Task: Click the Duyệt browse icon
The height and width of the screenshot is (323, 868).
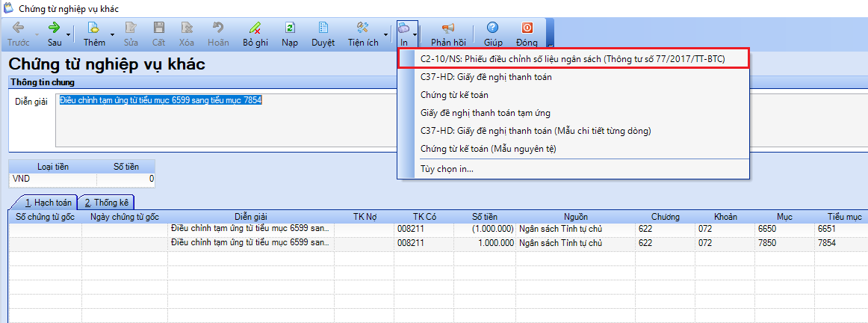Action: 323,28
